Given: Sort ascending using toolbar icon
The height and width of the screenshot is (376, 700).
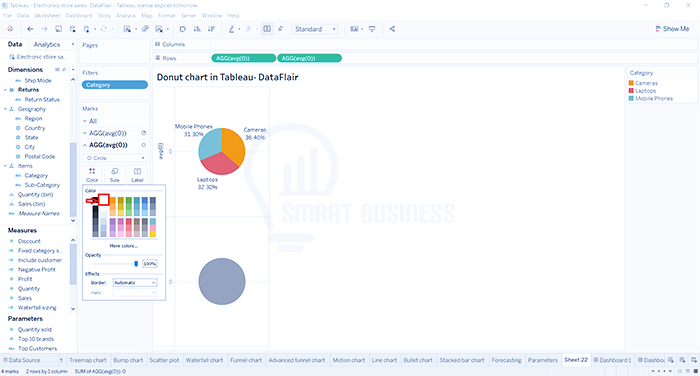Looking at the screenshot, I should coord(197,29).
